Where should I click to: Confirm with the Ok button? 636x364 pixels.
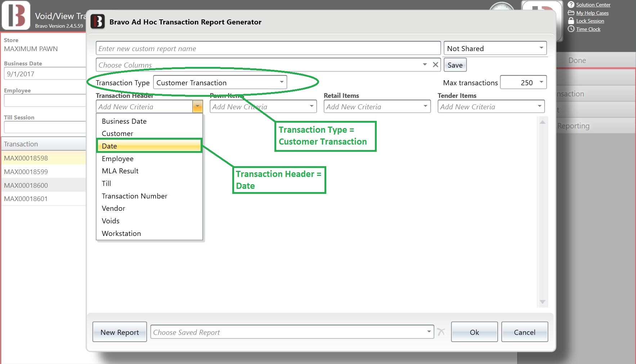[474, 332]
